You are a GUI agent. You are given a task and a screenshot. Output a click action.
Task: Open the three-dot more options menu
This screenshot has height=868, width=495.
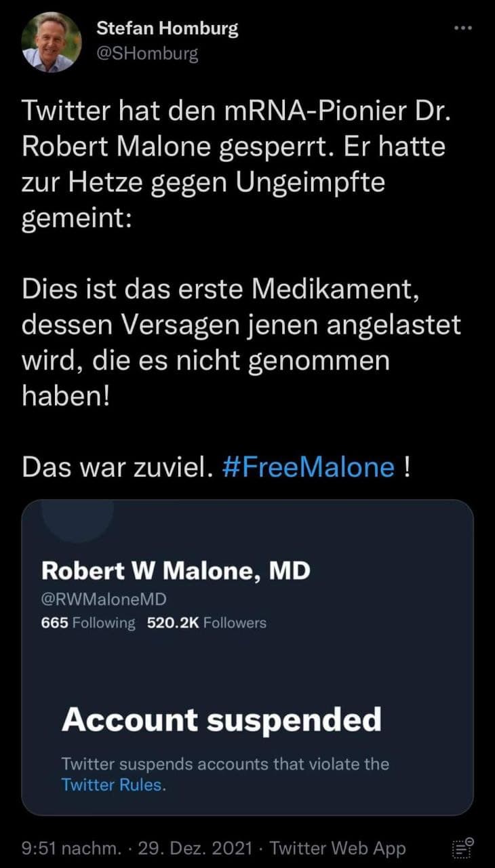[462, 28]
